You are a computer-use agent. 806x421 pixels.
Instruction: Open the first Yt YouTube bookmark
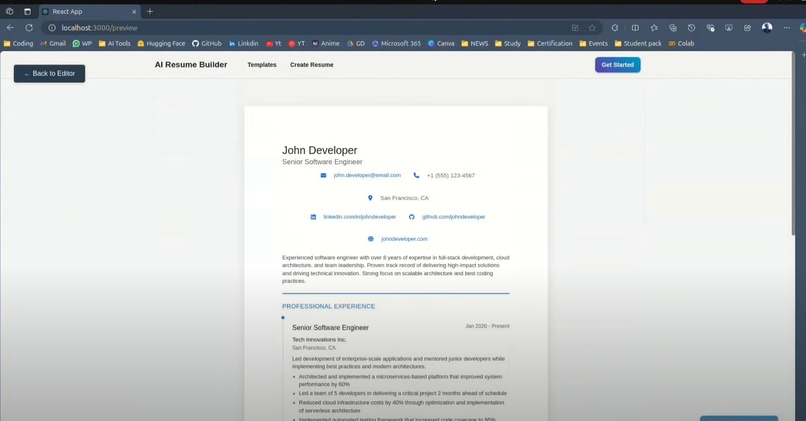[x=273, y=44]
